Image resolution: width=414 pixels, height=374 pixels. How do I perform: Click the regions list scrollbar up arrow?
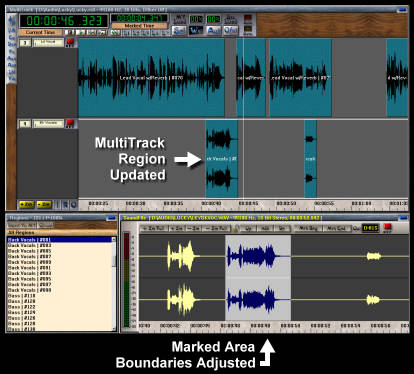pos(114,239)
